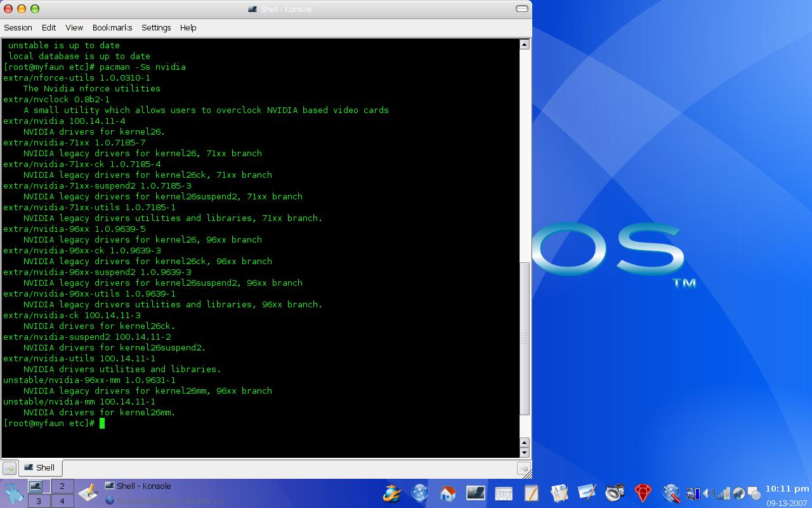This screenshot has height=508, width=812.
Task: Activate the browser window taskbar entry below Konsole
Action: click(164, 501)
